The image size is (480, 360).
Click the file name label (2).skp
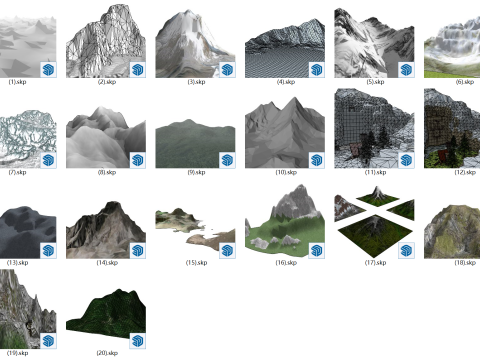coord(107,82)
